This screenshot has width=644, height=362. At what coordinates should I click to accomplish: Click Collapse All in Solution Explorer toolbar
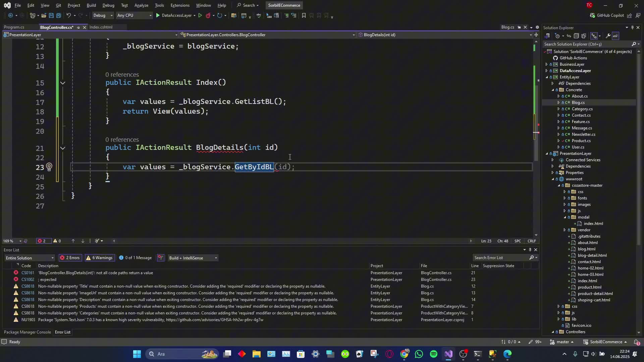tap(576, 36)
